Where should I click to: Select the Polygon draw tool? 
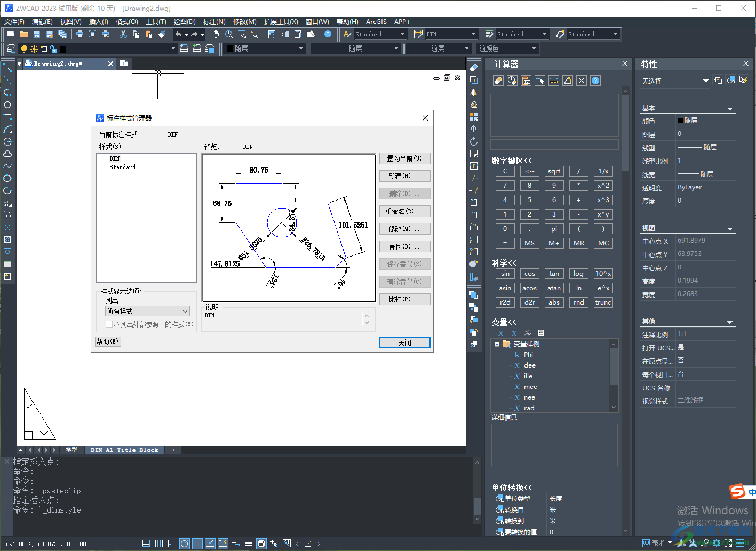coord(7,105)
